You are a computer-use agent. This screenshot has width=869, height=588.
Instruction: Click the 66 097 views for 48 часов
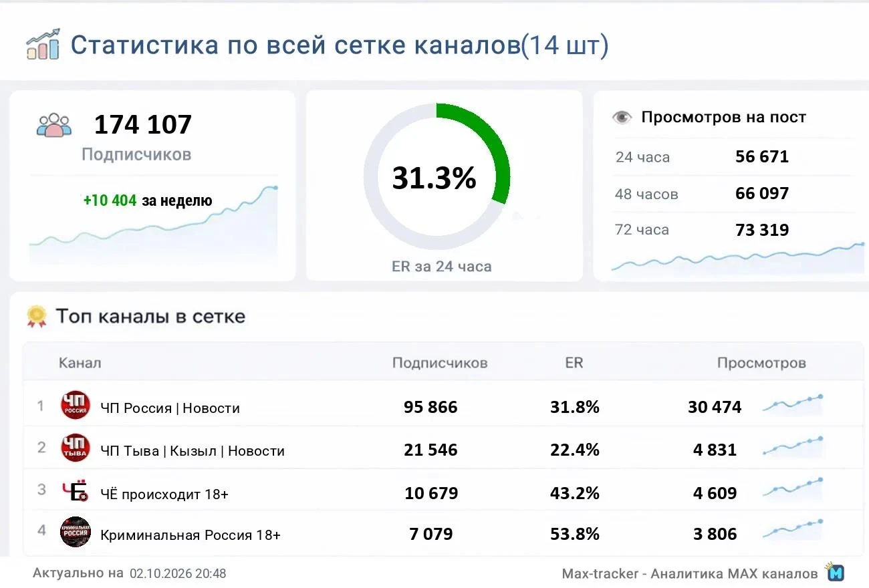click(x=762, y=194)
